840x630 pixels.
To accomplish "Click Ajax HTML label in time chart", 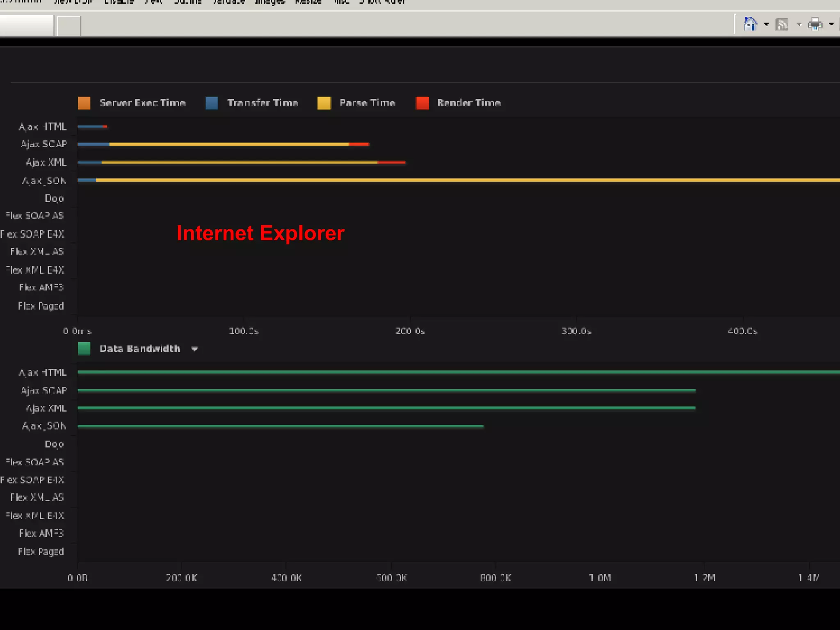I will click(x=42, y=127).
